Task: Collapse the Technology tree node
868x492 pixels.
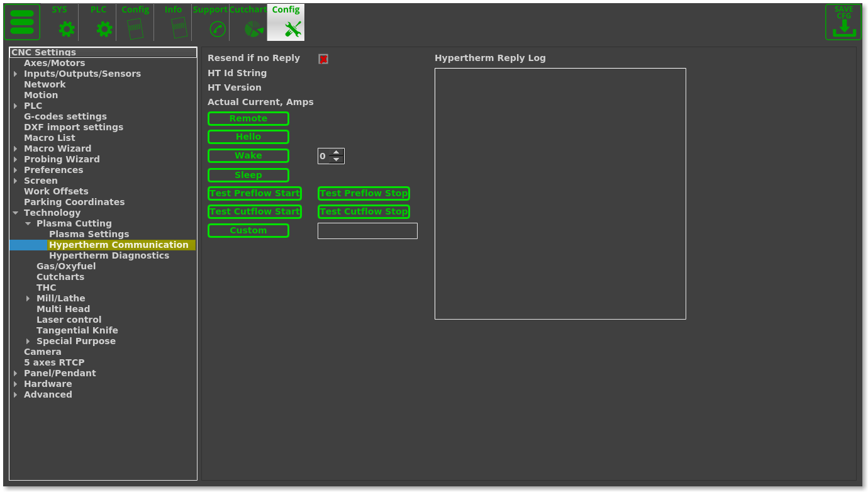Action: pyautogui.click(x=16, y=213)
